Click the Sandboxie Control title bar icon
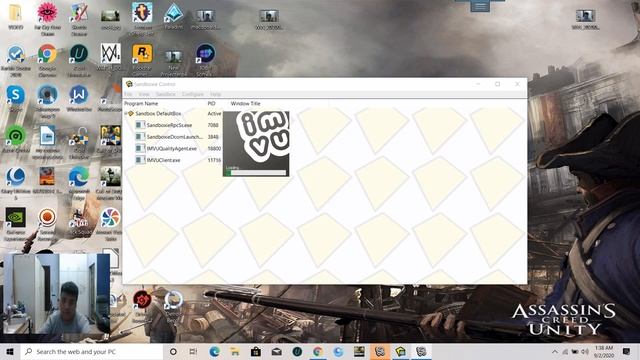The image size is (640, 360). [x=129, y=84]
